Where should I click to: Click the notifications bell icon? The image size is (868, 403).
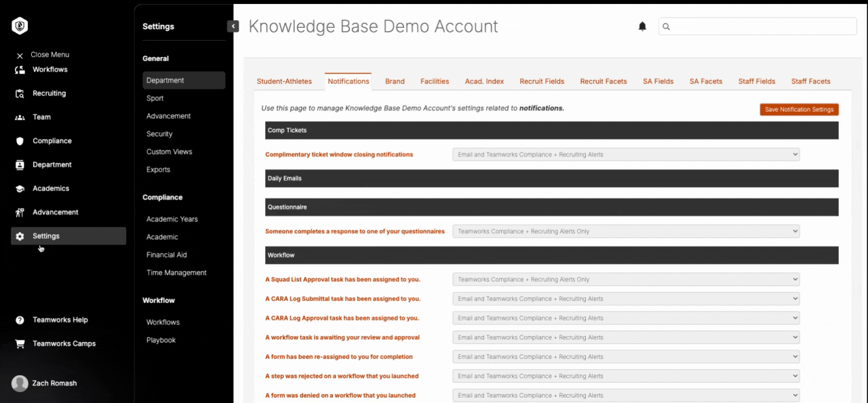642,26
